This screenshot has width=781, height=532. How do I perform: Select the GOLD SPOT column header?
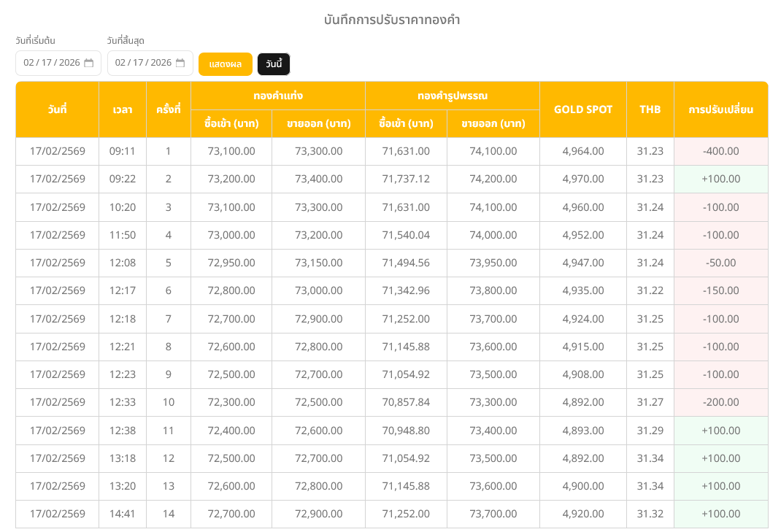click(582, 109)
